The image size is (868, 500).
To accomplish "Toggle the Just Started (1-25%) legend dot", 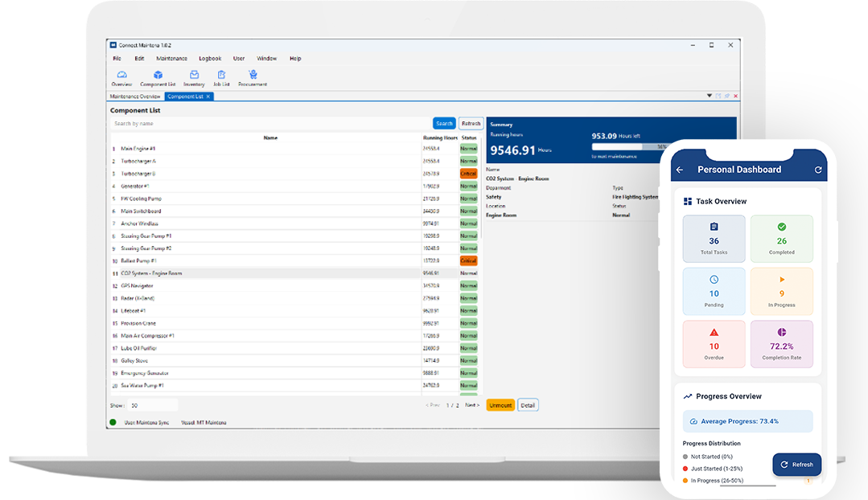I will coord(685,468).
